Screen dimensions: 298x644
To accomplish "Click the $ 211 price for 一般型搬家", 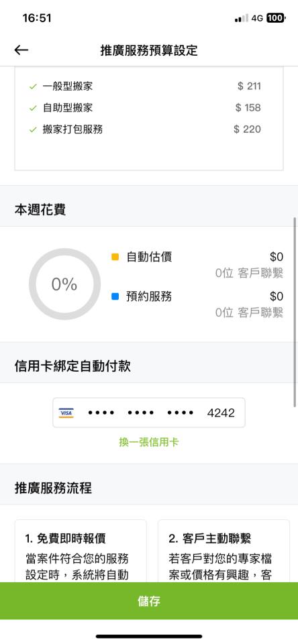I will pos(249,86).
